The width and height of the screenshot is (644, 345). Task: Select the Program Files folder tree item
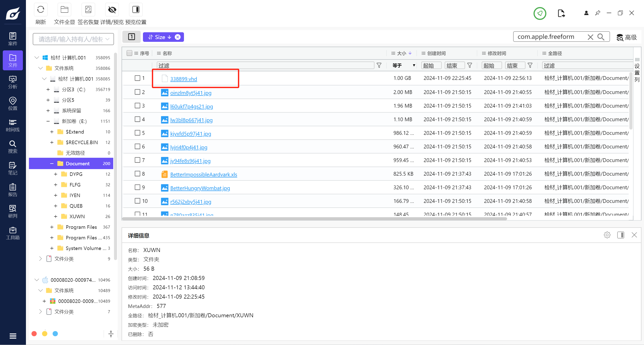click(81, 227)
